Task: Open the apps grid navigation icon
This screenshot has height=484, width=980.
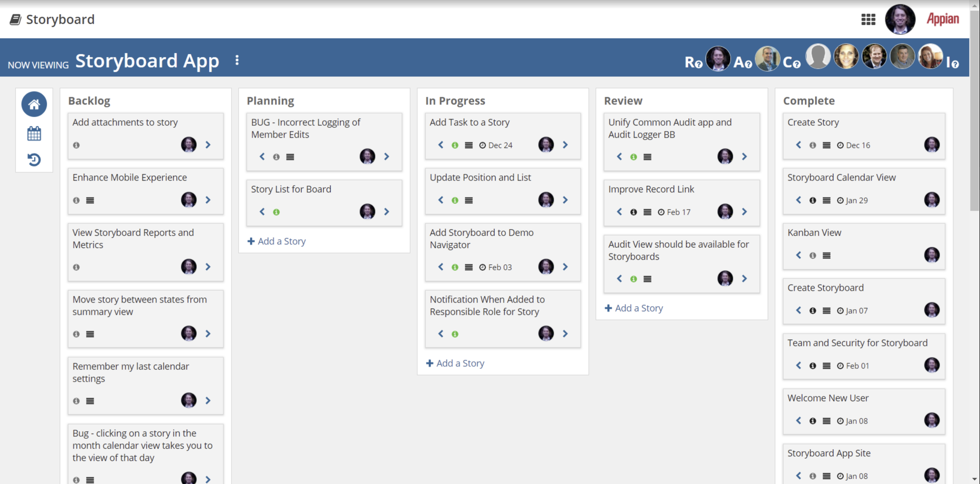Action: pos(868,19)
